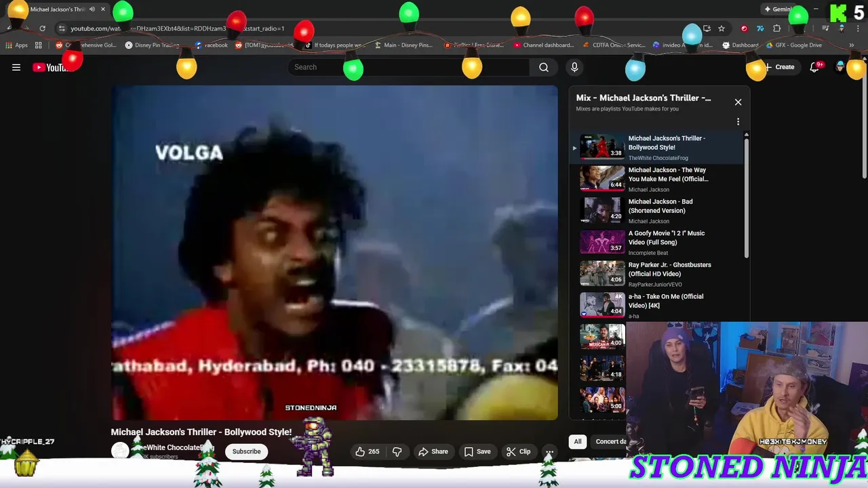Play A Goofy Movie I 2 I music video
Viewport: 868px width, 488px height.
pyautogui.click(x=658, y=243)
